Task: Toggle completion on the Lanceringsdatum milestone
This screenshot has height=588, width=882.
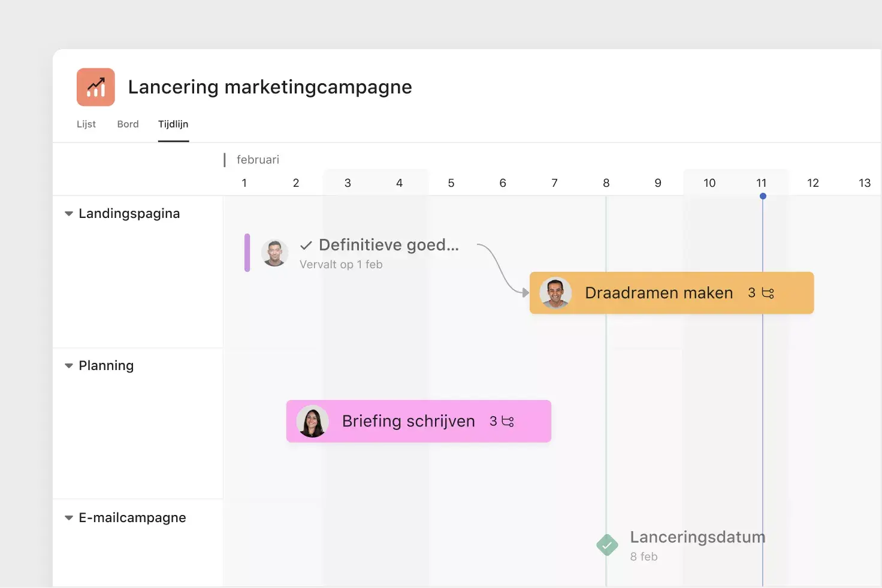Action: click(606, 545)
